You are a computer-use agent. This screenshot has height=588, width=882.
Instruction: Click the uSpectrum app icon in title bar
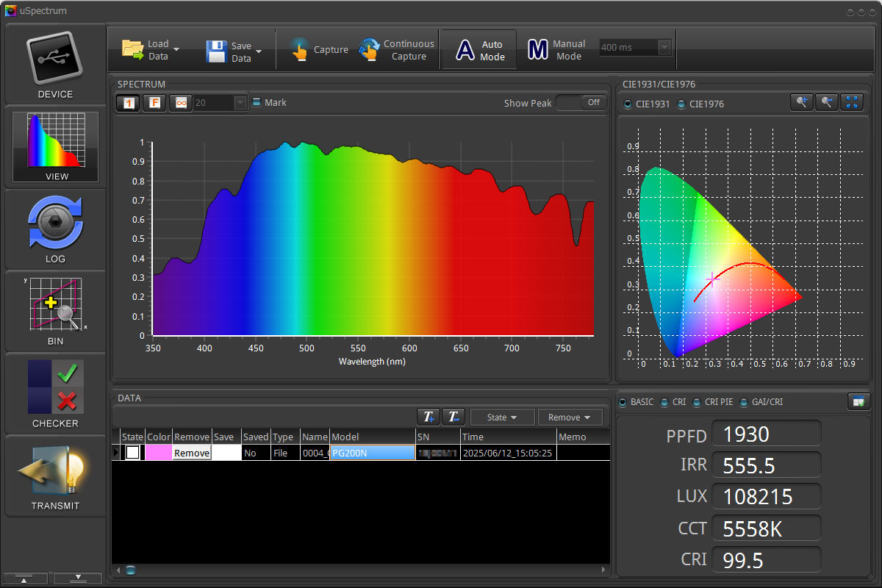(10, 11)
